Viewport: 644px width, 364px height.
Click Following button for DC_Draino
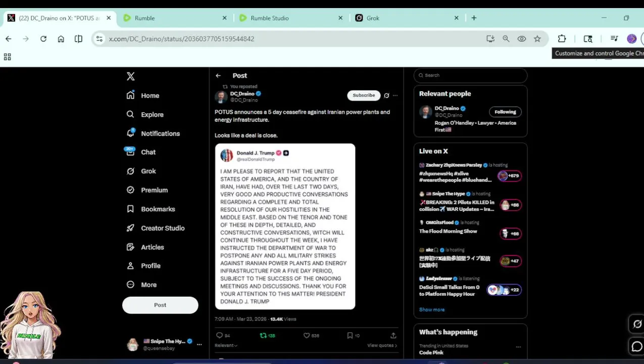[x=505, y=112]
